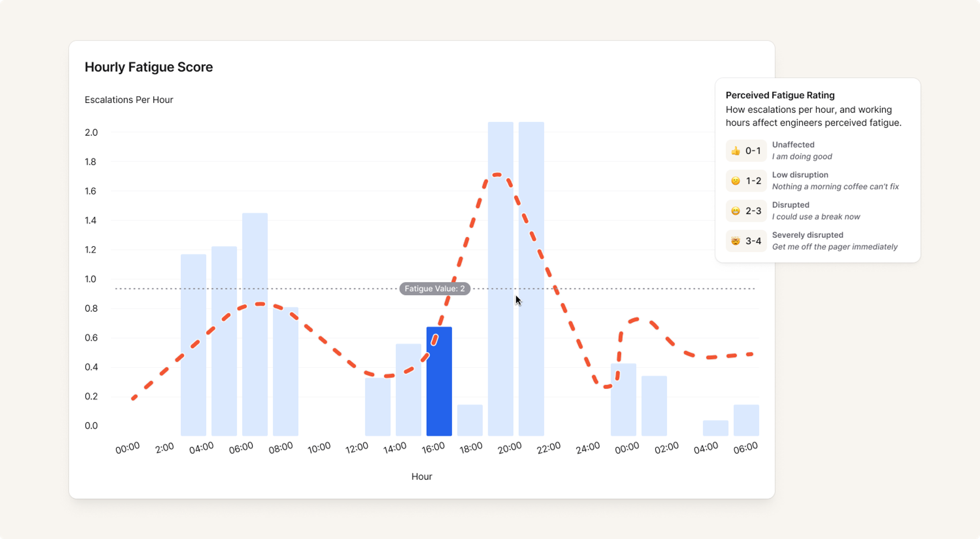Screen dimensions: 980x539
Task: Click the red dashed line peak near 20:00
Action: (497, 174)
